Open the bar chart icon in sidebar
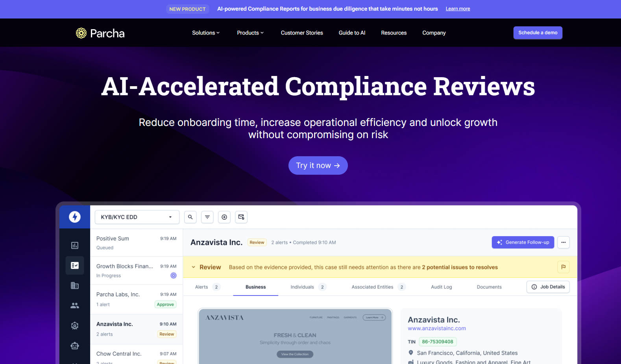 (75, 246)
